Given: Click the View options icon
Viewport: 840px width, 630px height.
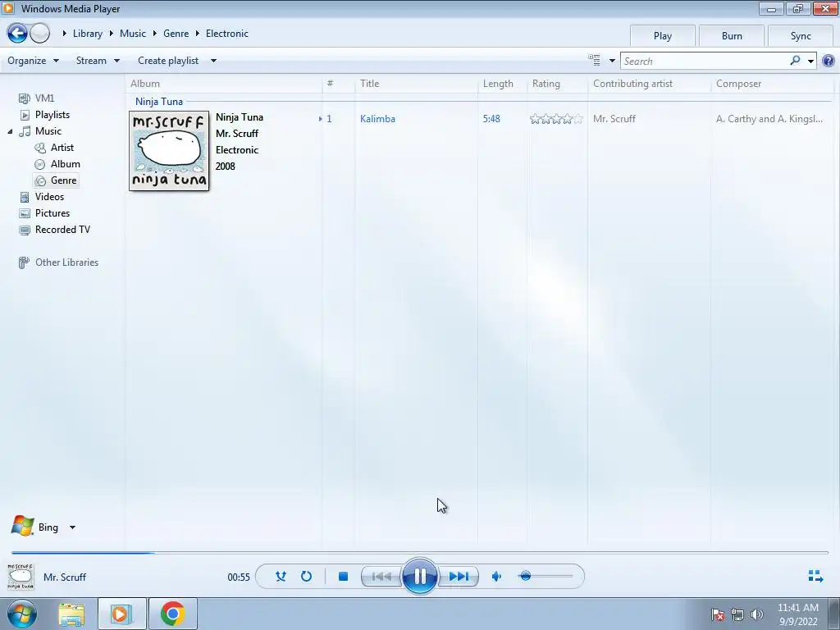Looking at the screenshot, I should point(594,60).
